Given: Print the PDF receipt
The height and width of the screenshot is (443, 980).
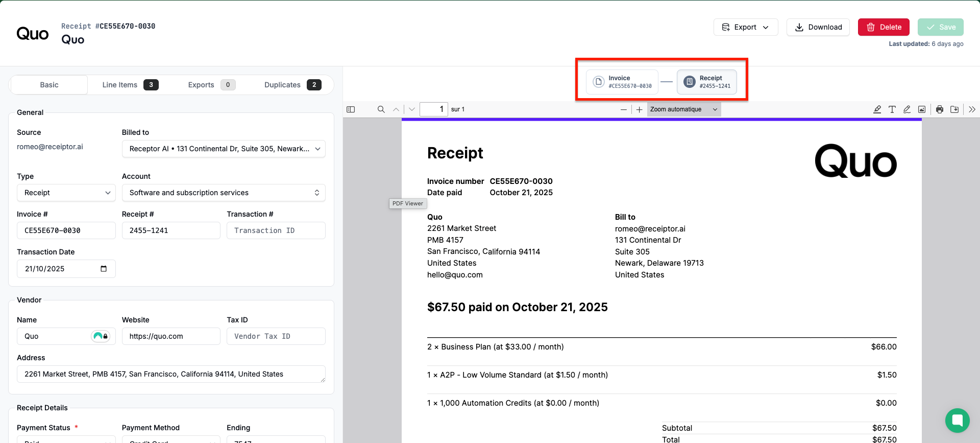Looking at the screenshot, I should click(940, 109).
